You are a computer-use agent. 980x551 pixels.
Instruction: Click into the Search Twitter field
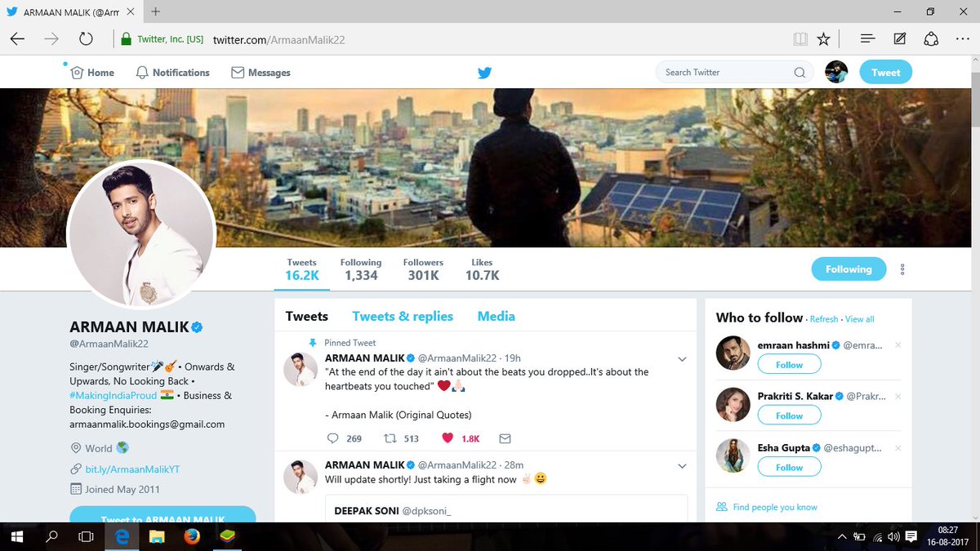coord(735,73)
